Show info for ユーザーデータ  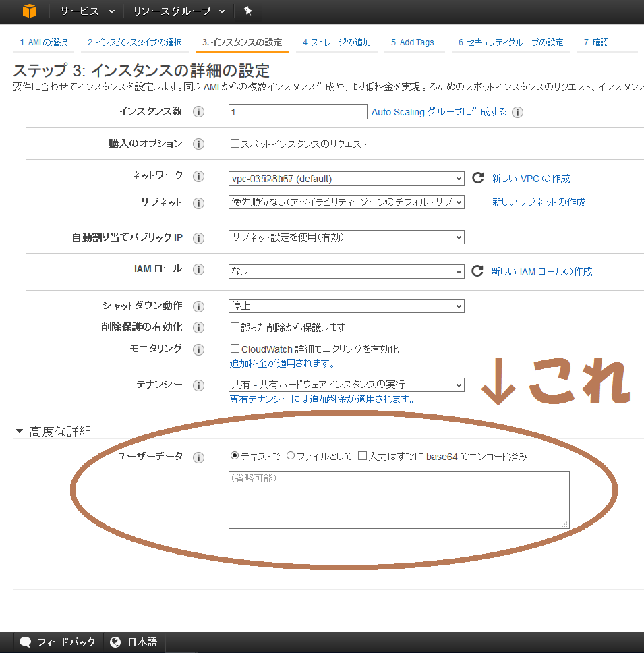198,457
